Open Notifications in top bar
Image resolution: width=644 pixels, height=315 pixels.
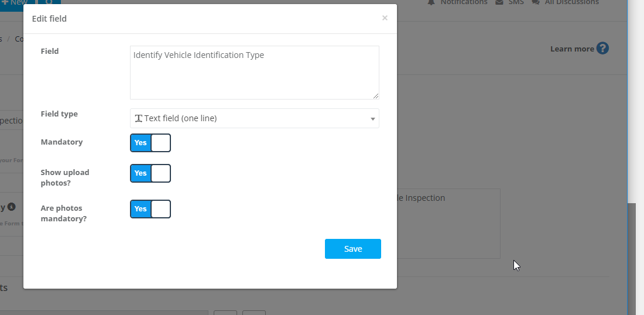click(464, 2)
